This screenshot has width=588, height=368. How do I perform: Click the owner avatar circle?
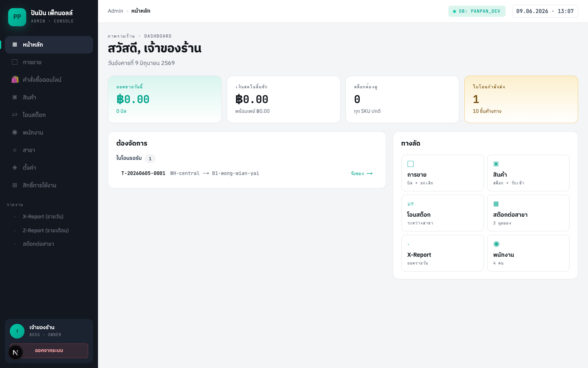[17, 331]
